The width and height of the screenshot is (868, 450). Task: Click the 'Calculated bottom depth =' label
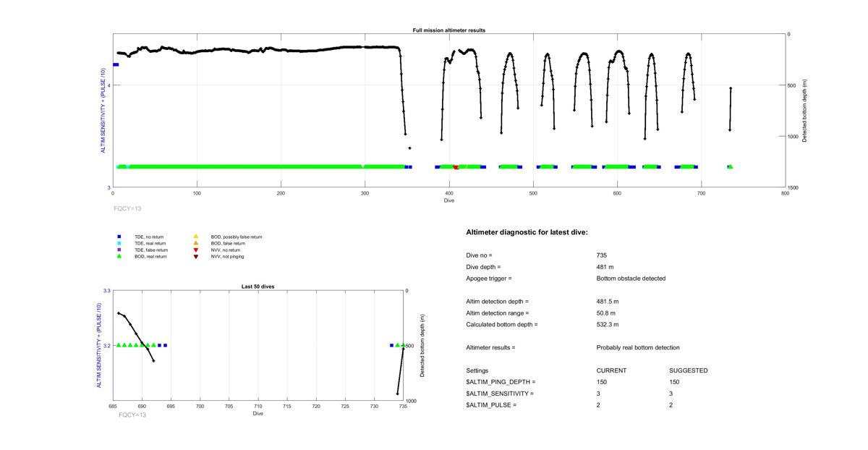[x=502, y=325]
